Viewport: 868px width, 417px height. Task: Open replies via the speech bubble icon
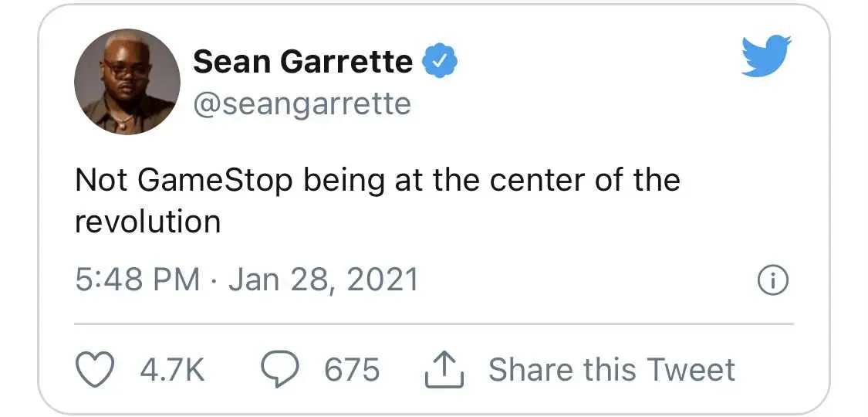point(279,370)
